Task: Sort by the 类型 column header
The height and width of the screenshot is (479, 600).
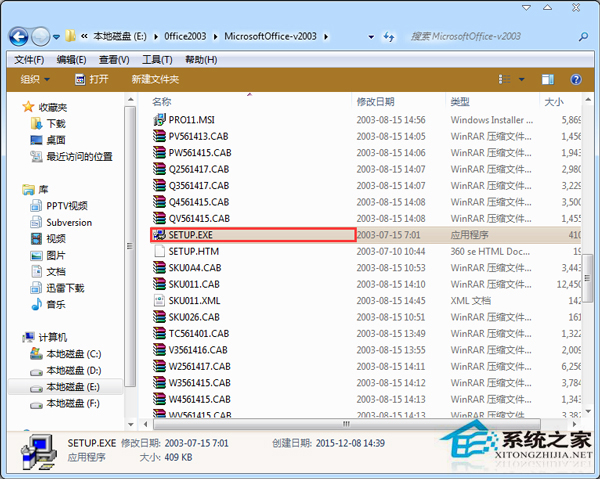Action: pyautogui.click(x=460, y=102)
